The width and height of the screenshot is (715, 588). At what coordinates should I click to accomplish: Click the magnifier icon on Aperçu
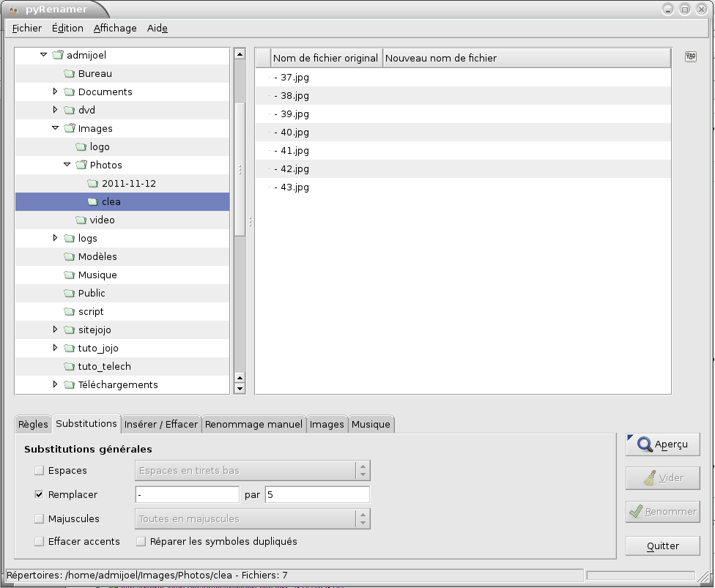645,444
